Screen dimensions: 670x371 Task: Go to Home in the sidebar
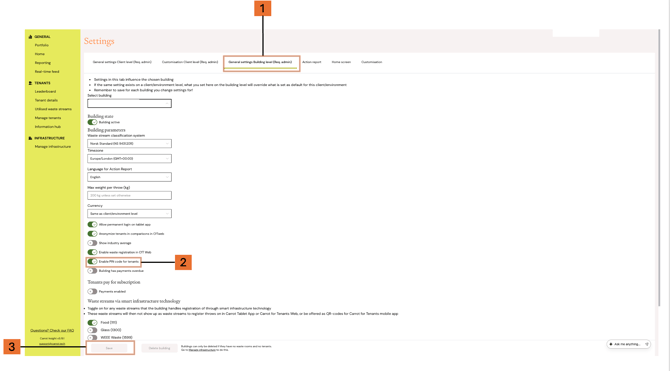pyautogui.click(x=40, y=54)
